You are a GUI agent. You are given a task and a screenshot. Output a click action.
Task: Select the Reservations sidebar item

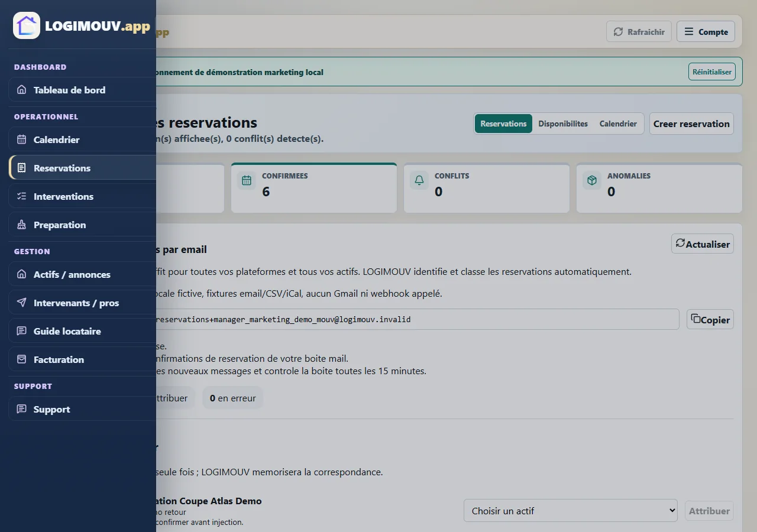[x=82, y=168]
